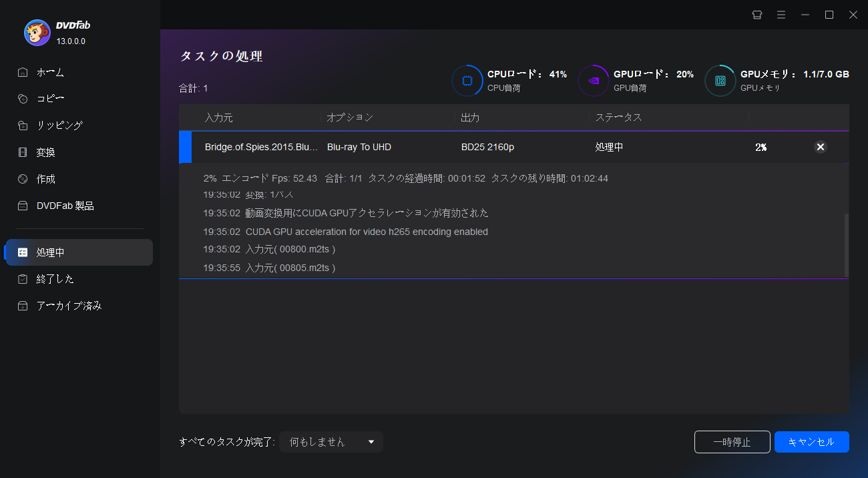The height and width of the screenshot is (478, 868).
Task: Select the リッピング ripper icon
Action: [23, 126]
